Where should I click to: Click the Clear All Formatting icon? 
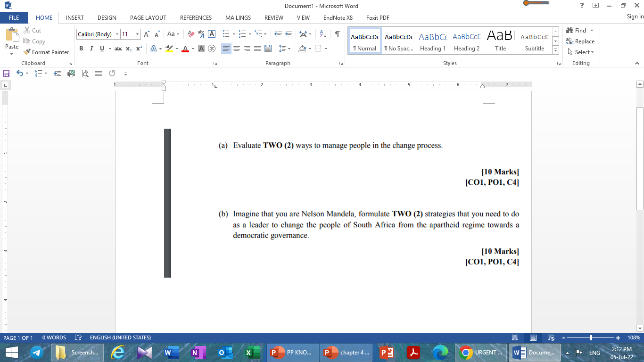point(190,34)
